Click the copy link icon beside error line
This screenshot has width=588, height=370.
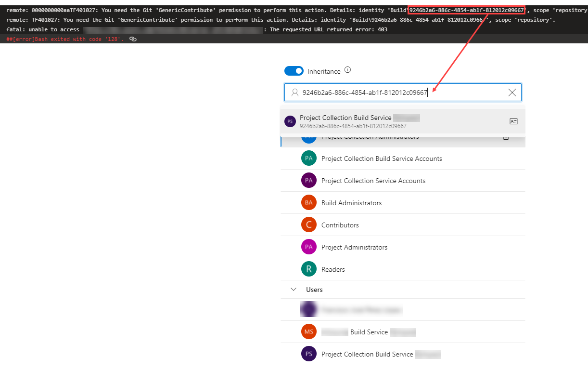click(x=133, y=39)
